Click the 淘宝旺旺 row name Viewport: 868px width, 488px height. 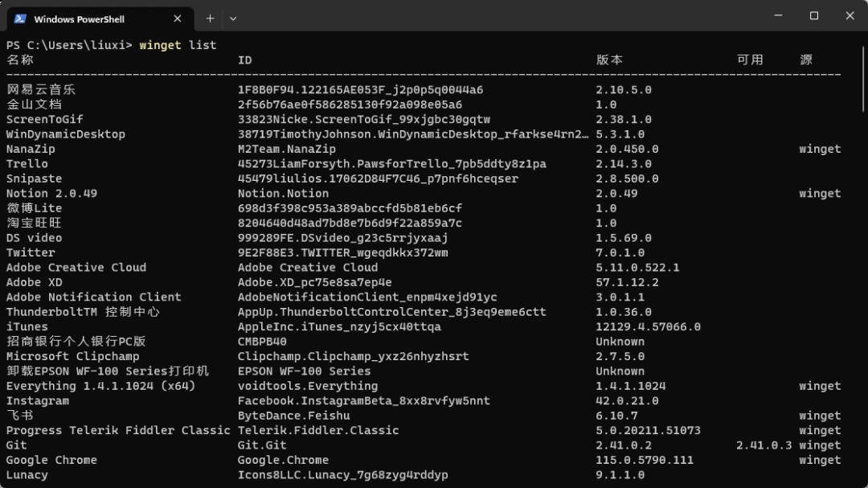click(x=35, y=223)
